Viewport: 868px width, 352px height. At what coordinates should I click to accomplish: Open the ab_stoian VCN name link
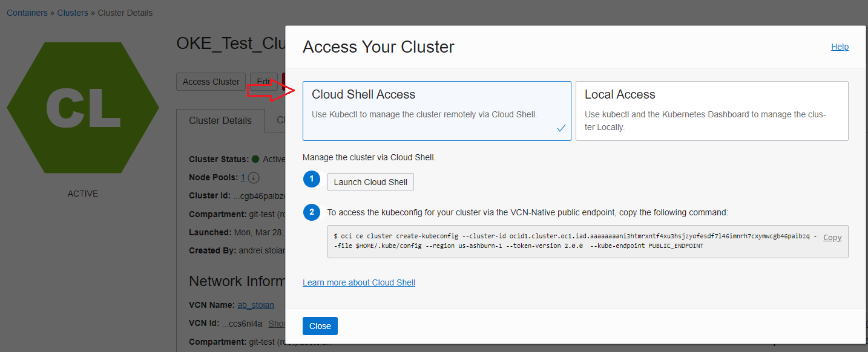coord(255,305)
